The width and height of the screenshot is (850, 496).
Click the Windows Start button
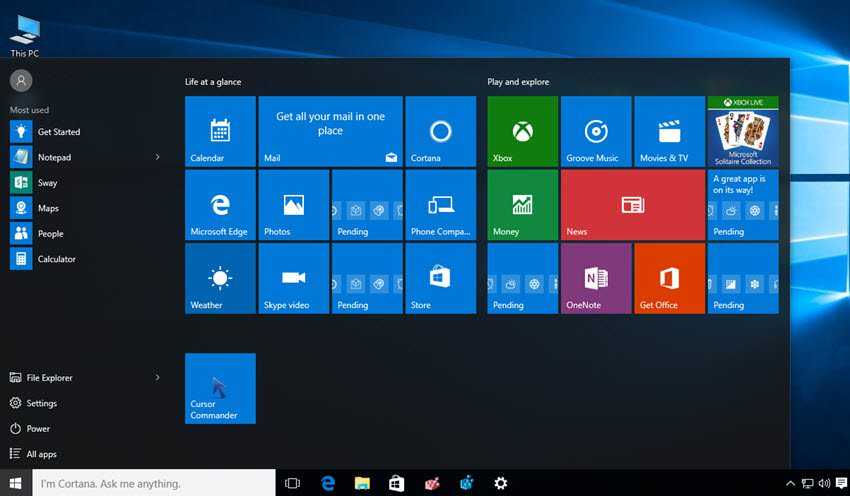[x=16, y=483]
